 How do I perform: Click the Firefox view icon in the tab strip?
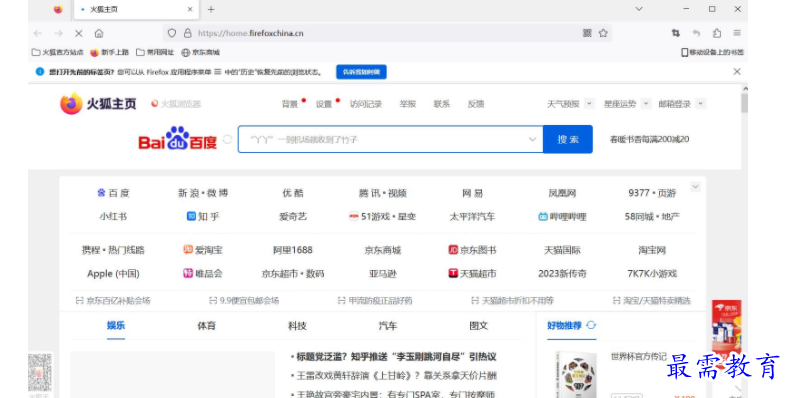[x=58, y=9]
